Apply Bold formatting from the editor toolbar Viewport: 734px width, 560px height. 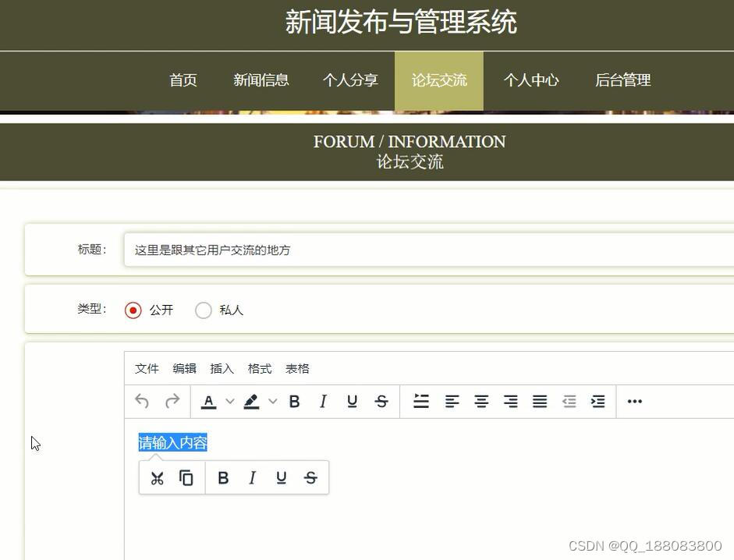click(294, 401)
